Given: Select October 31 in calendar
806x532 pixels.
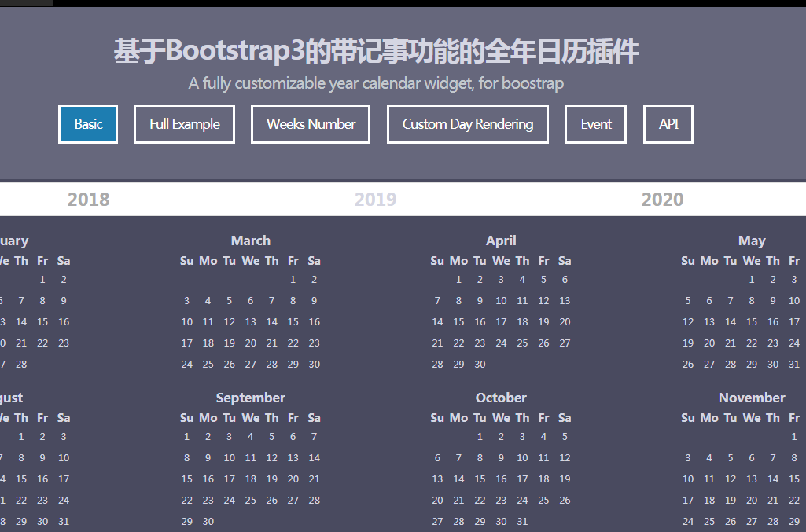Looking at the screenshot, I should [x=522, y=521].
